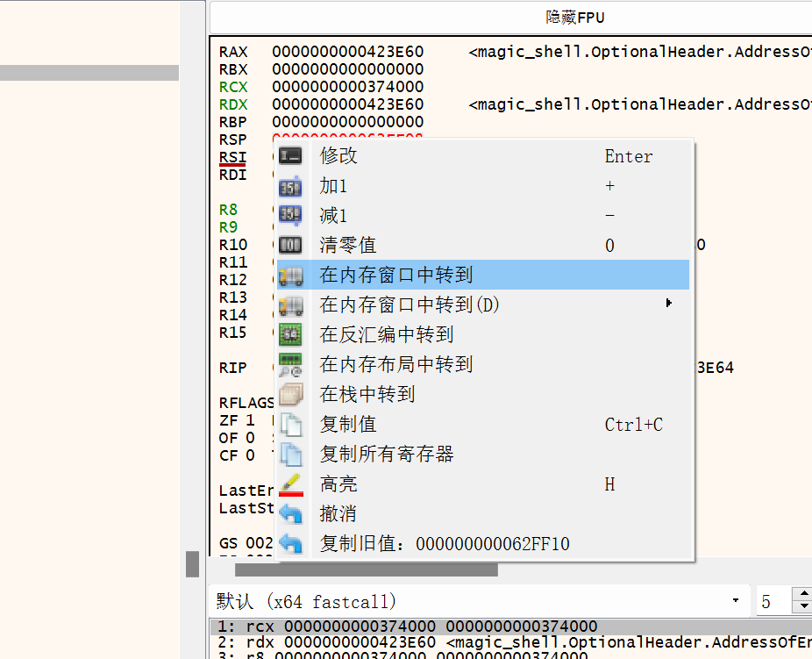The height and width of the screenshot is (659, 812).
Task: Select argument row 2: rdx 0000000000423E60
Action: click(x=510, y=642)
